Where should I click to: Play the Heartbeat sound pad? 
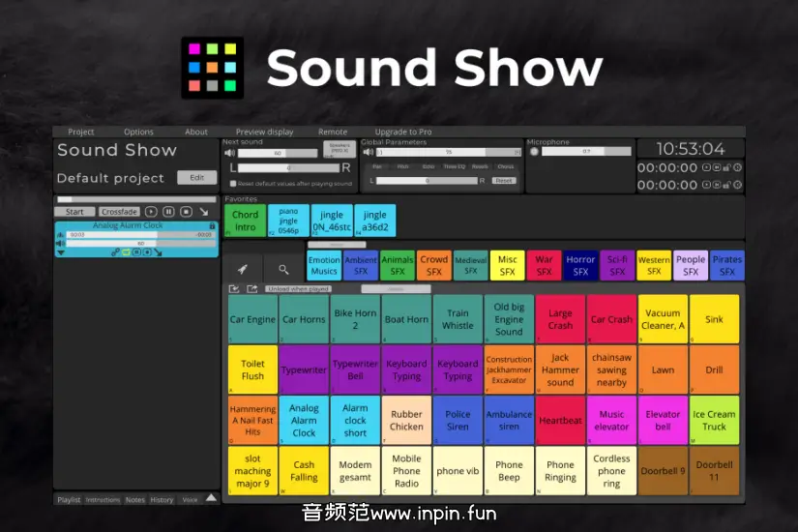coord(560,421)
